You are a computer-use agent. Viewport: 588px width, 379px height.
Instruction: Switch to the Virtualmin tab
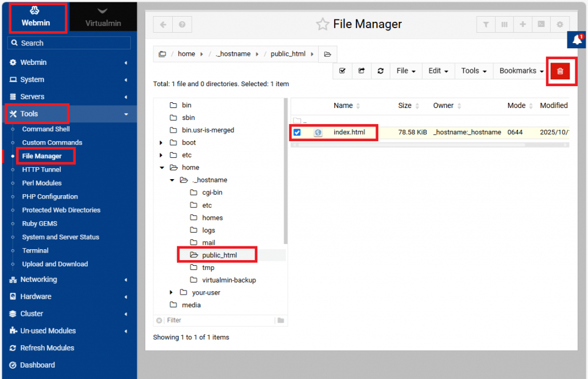103,18
